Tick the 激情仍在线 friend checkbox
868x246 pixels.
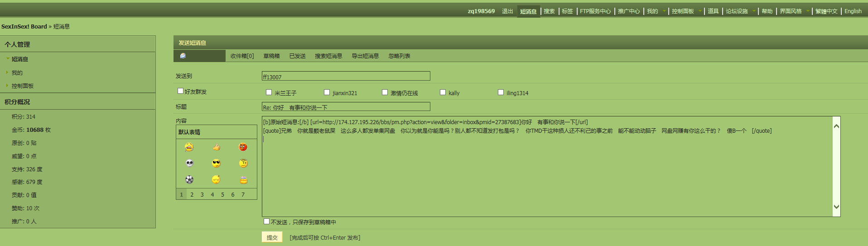tap(385, 92)
